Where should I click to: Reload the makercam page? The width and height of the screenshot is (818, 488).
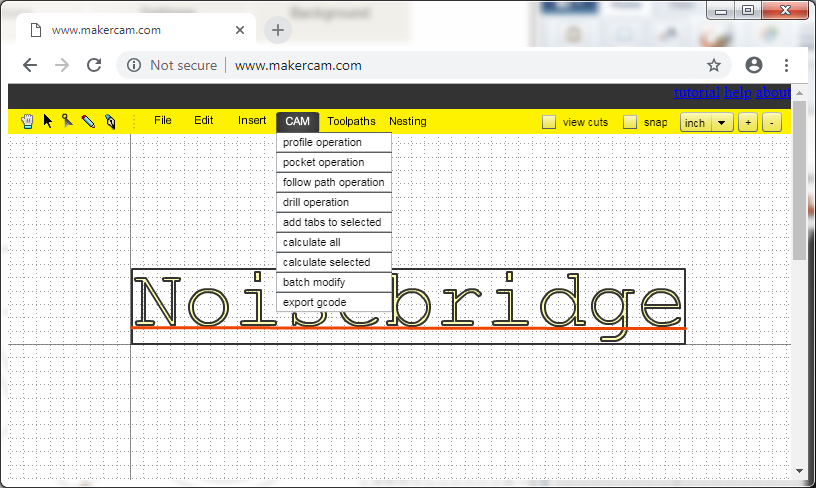click(x=94, y=65)
